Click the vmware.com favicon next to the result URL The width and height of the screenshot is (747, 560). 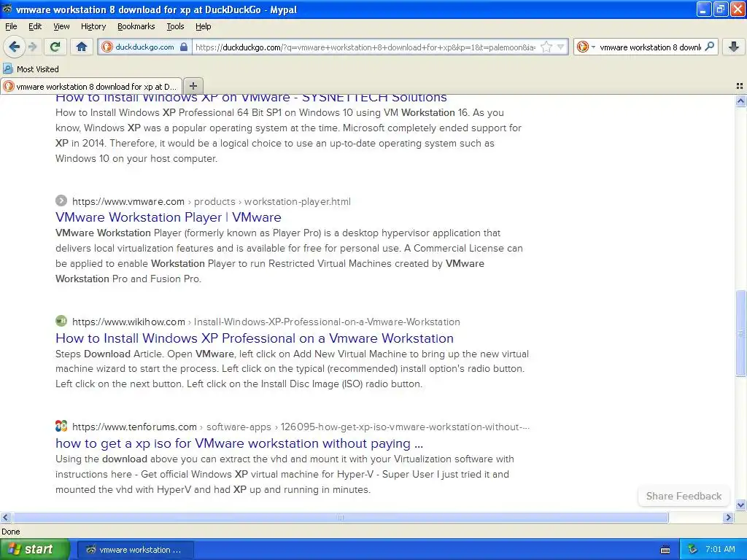[61, 201]
